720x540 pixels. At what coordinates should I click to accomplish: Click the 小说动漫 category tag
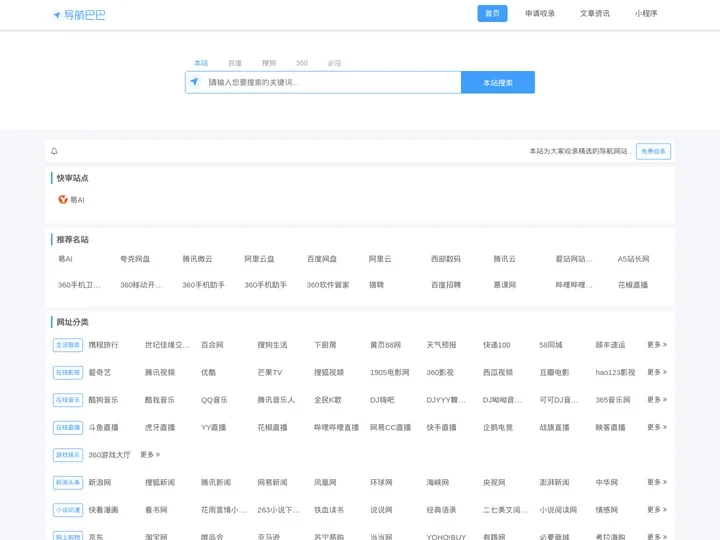tap(68, 510)
